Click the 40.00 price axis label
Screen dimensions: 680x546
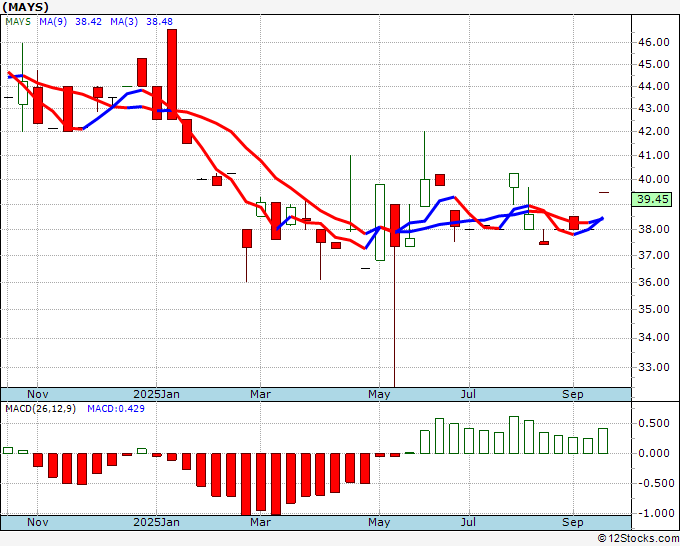[x=654, y=179]
